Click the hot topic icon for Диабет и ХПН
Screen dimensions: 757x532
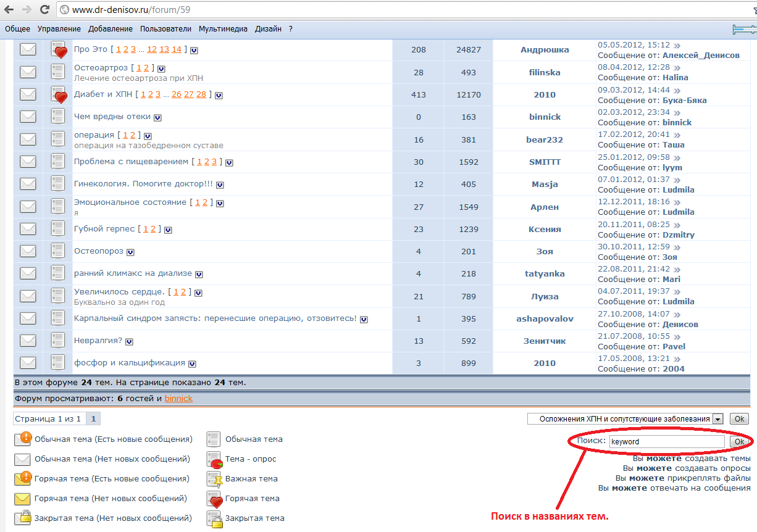point(58,95)
